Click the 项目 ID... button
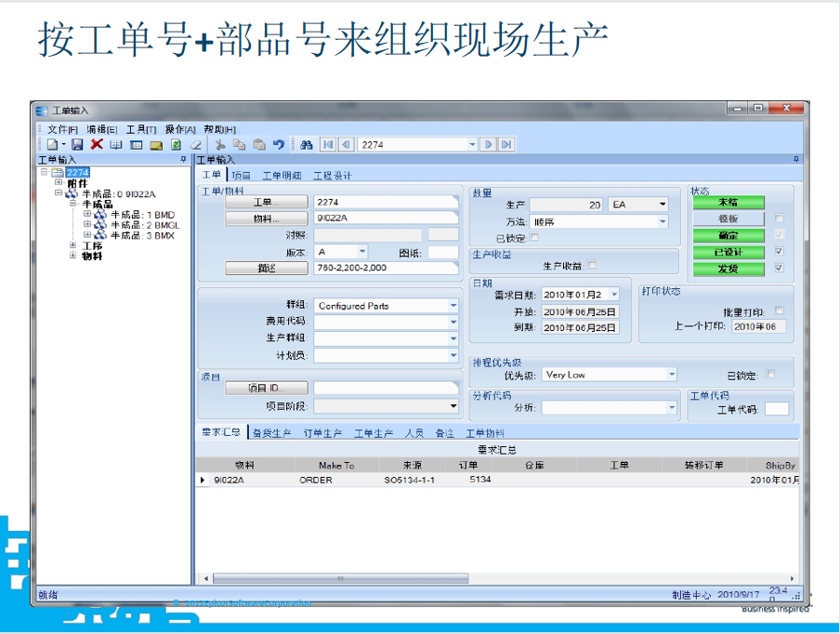The height and width of the screenshot is (634, 840). [x=266, y=388]
